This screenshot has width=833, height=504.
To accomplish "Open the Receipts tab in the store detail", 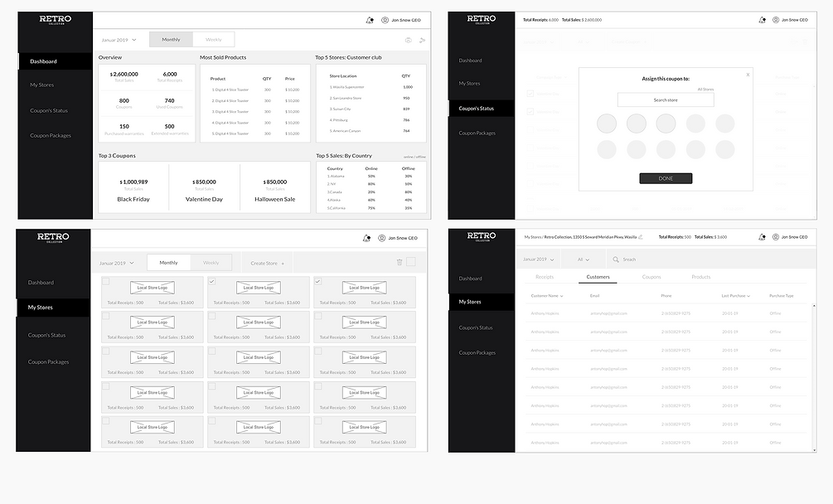I will coord(545,277).
